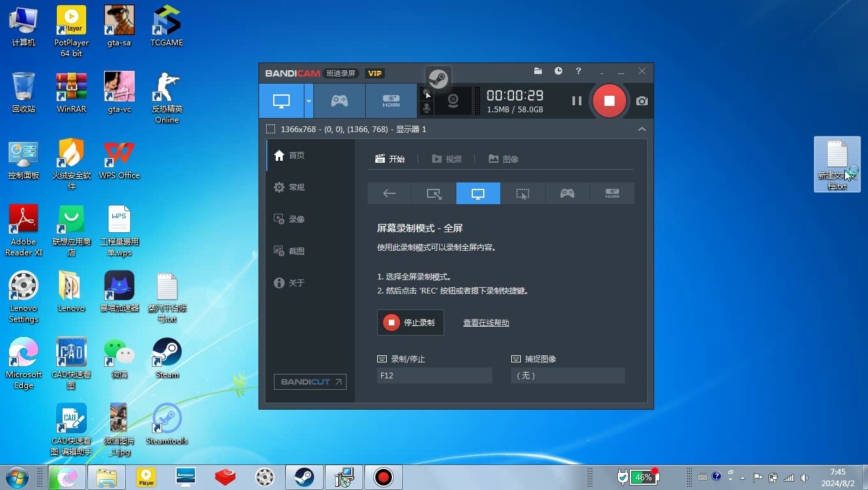Select the Steamtools desktop shortcut
Screen dimensions: 868x490
tap(167, 424)
